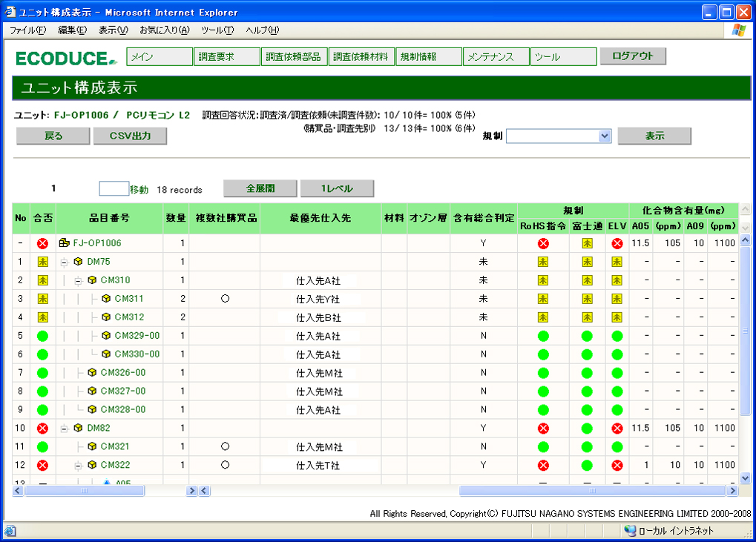
Task: Click the green pass circle in the CM329-00 row
Action: click(x=42, y=336)
